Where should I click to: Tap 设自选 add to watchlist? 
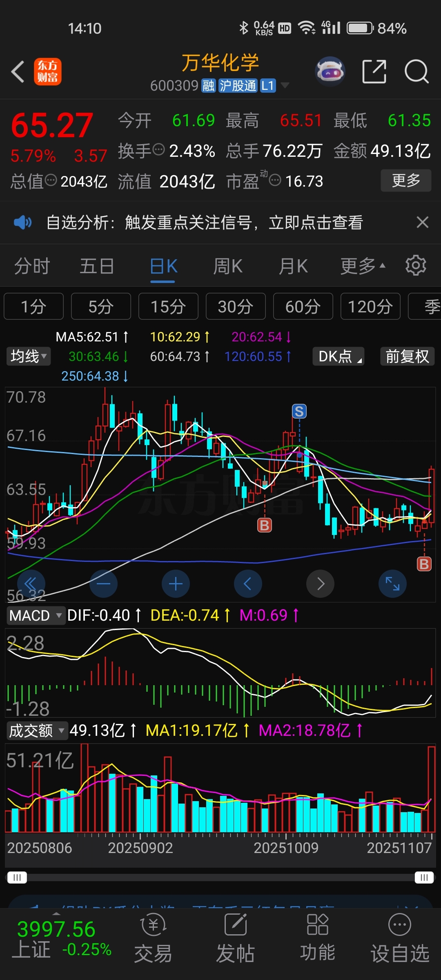coord(400,939)
